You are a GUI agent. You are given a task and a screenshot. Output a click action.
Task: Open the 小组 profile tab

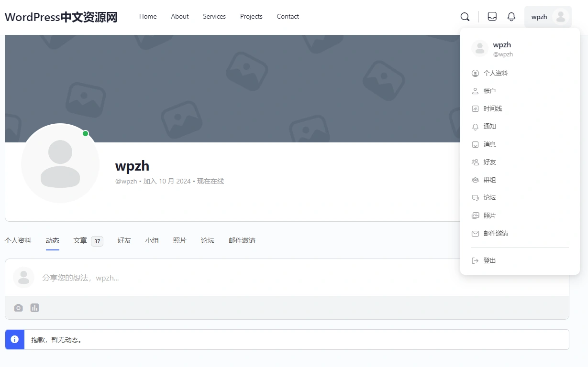(152, 240)
